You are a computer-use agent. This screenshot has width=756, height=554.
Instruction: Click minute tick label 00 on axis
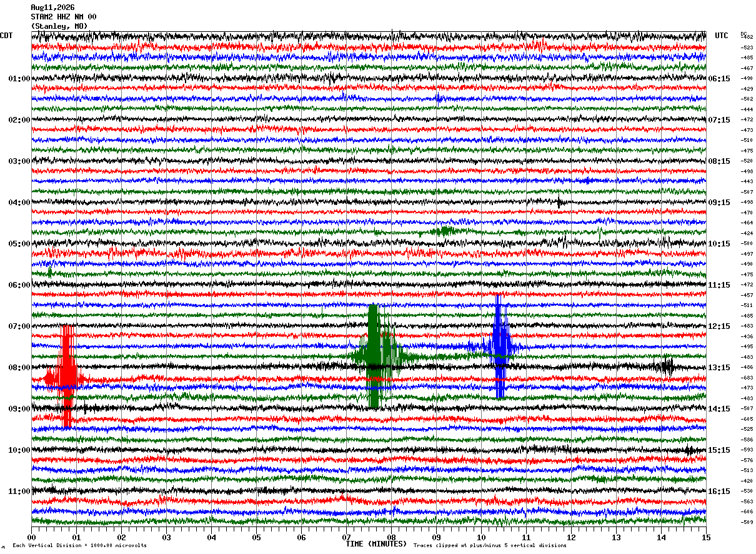tap(31, 538)
